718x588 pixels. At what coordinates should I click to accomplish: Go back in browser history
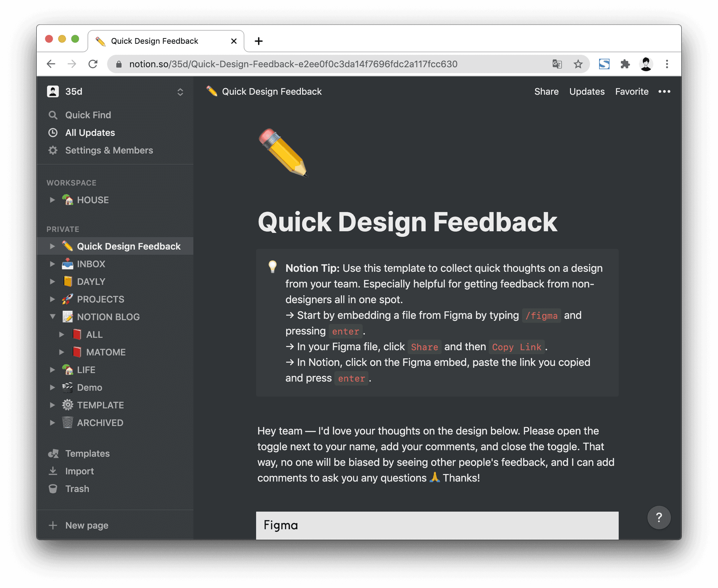[x=51, y=64]
